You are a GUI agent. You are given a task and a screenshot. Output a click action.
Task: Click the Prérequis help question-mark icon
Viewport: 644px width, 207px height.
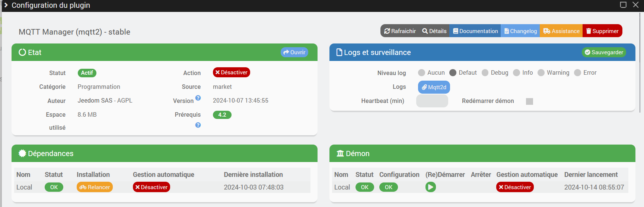click(198, 125)
